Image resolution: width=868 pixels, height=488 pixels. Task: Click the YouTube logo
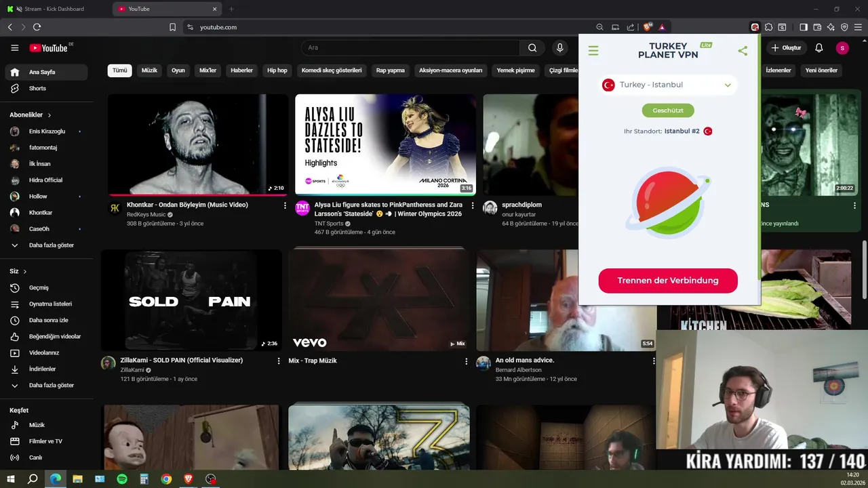pos(49,48)
